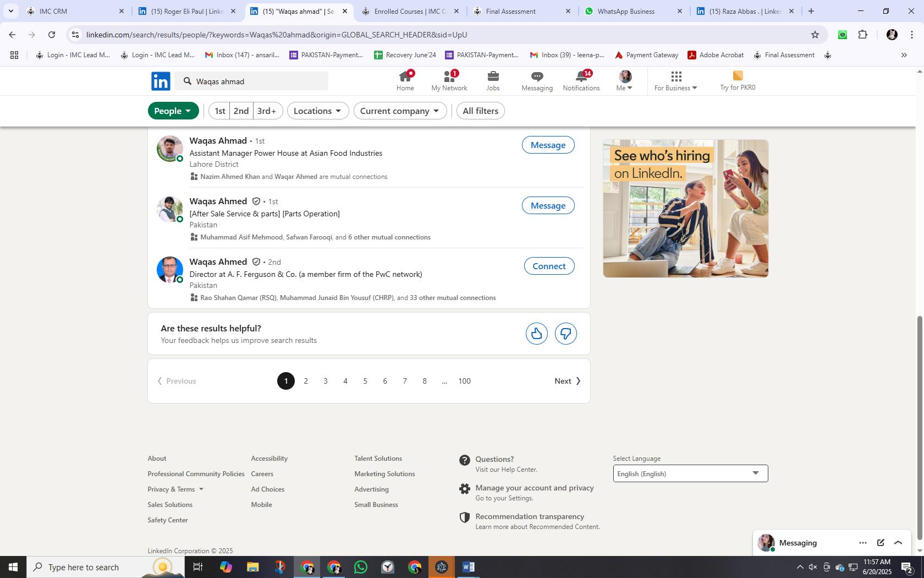The image size is (924, 578).
Task: Open Talent Solutions footer link
Action: pyautogui.click(x=378, y=459)
